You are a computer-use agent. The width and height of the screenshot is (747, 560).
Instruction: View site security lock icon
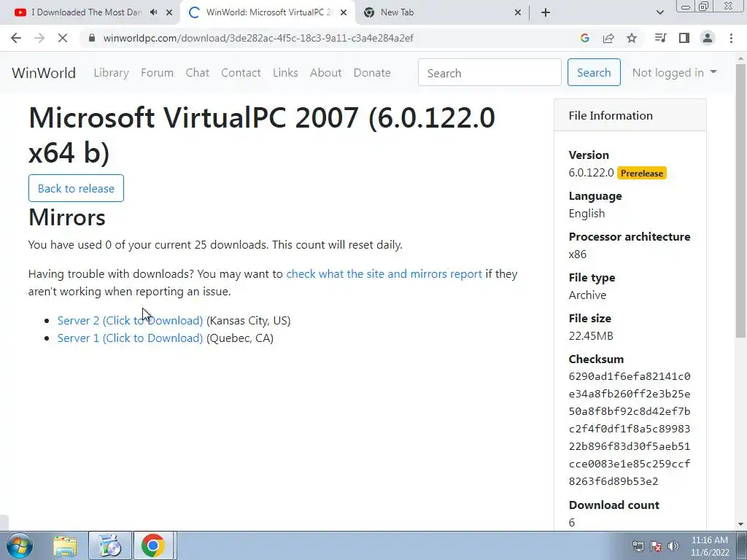[x=93, y=38]
